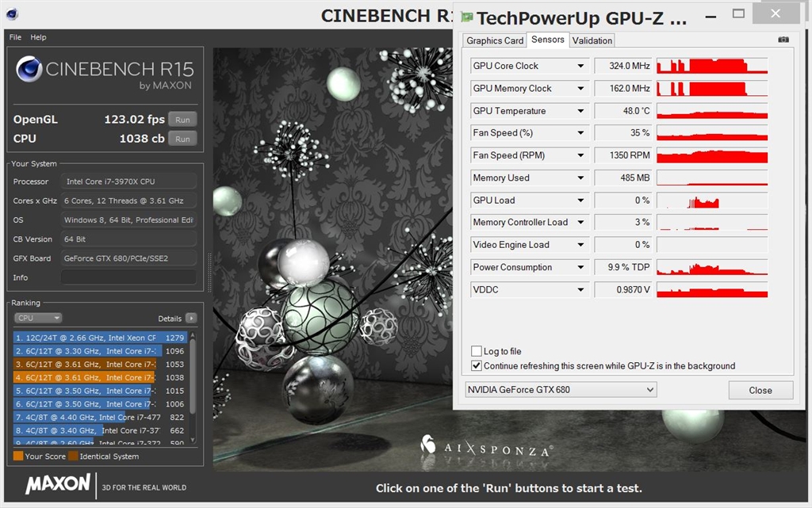Click the 485 MB memory used value

click(x=623, y=178)
